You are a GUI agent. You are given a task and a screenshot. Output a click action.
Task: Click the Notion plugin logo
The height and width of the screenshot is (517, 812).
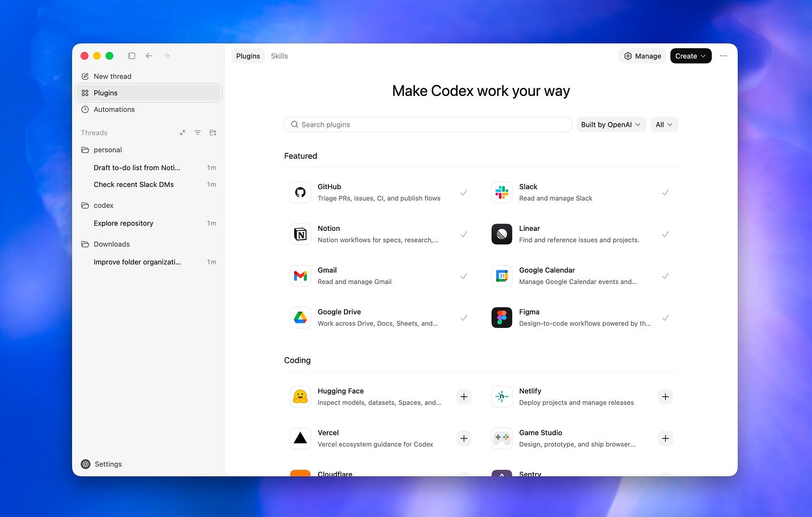tap(300, 234)
